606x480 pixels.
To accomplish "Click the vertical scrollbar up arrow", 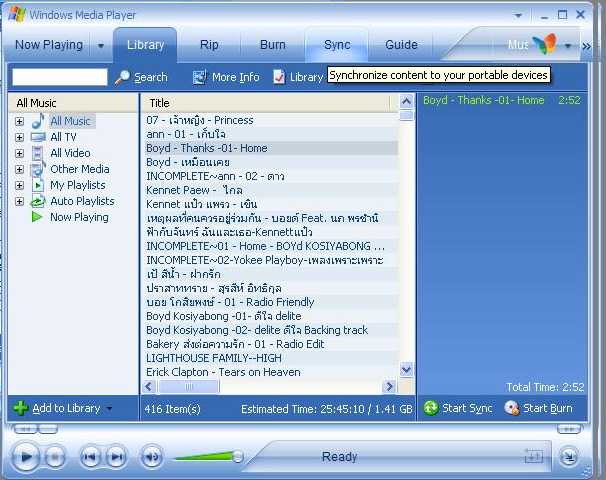I will pos(406,101).
